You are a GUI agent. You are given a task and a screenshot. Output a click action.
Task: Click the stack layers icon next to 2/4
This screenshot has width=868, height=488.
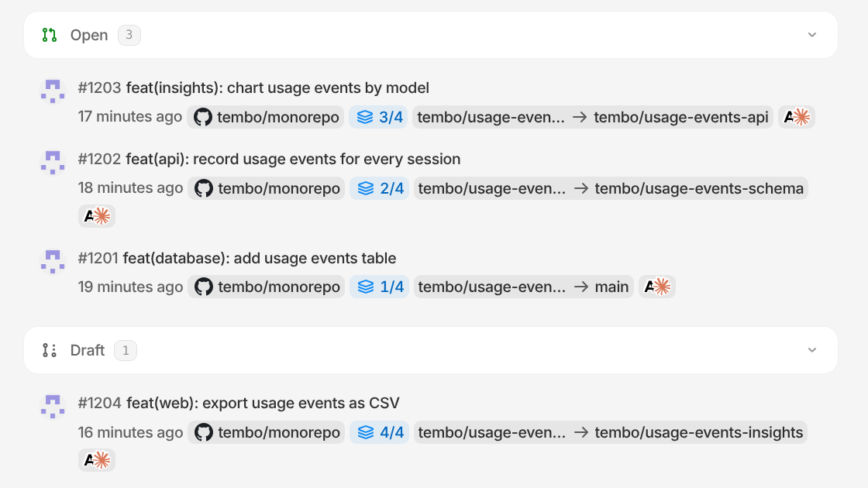[365, 188]
